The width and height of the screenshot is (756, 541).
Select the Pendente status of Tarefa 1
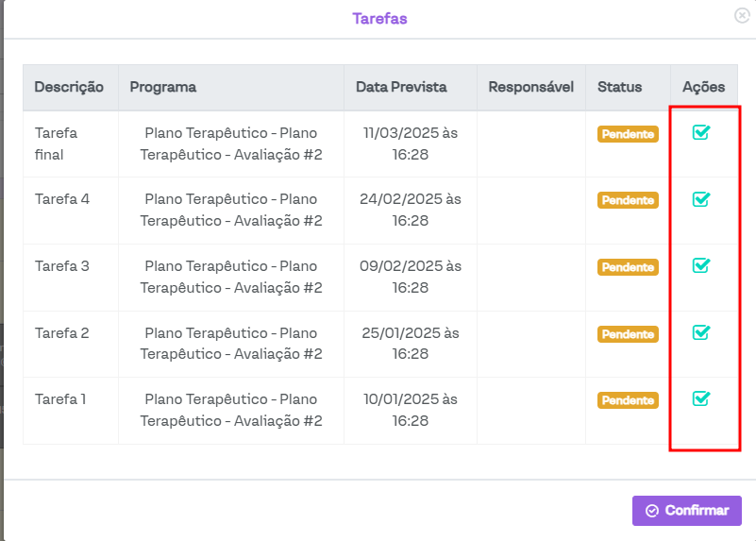(628, 400)
